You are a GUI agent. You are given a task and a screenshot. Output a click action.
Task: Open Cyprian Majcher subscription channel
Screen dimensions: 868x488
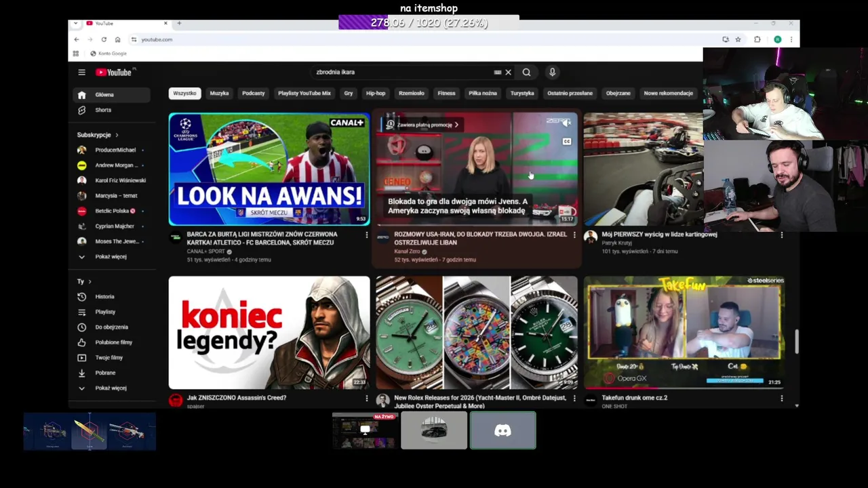[x=111, y=226]
